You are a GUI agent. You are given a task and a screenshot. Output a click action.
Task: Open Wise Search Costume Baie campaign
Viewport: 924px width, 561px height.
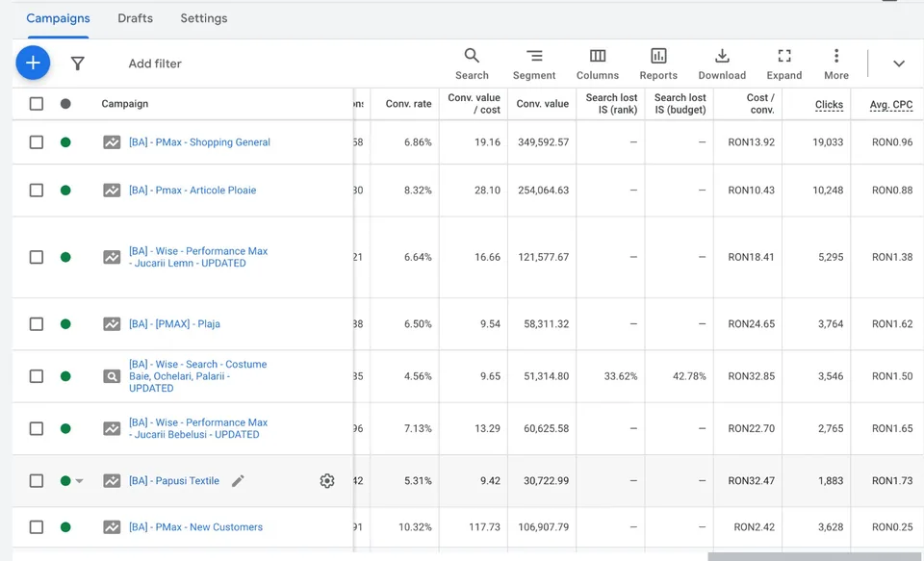(197, 376)
